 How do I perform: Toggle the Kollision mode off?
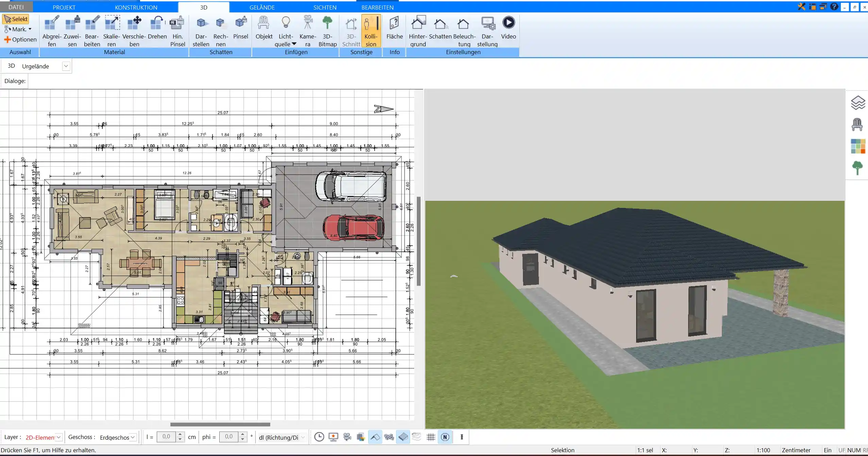(x=371, y=31)
